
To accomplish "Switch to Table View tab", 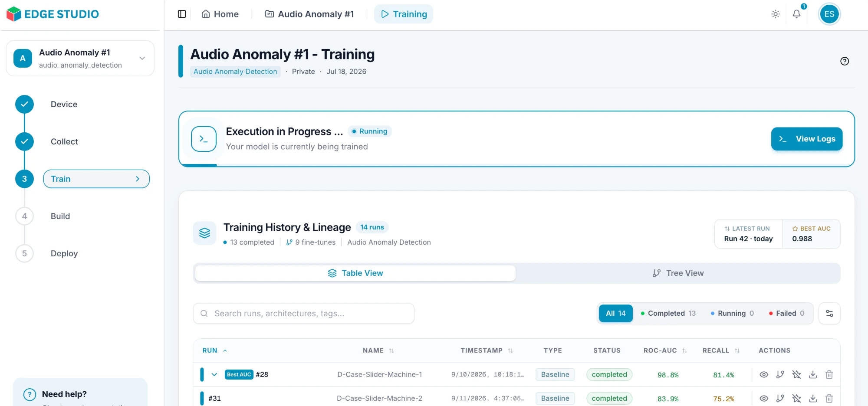I will 355,273.
